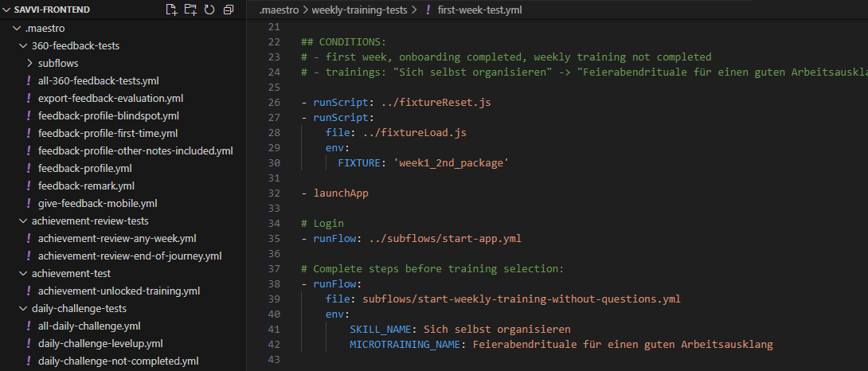
Task: Select the .maestro breadcrumb segment
Action: (278, 10)
